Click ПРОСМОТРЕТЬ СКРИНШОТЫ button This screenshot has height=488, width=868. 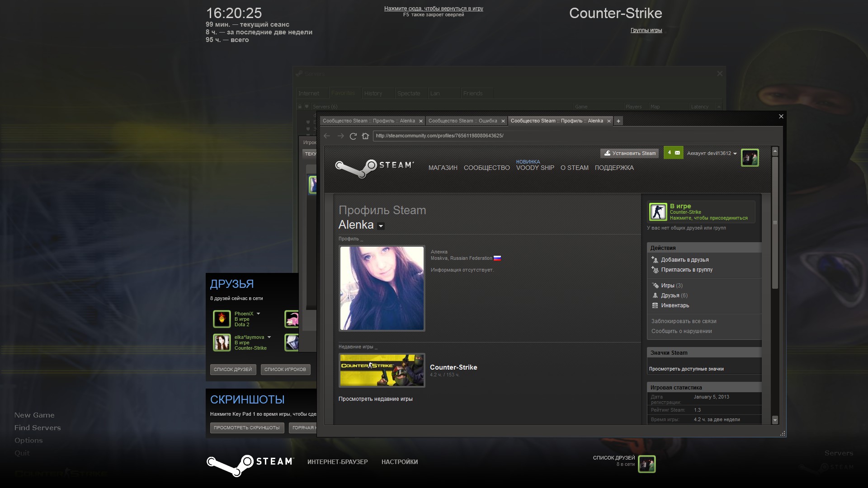(x=247, y=428)
